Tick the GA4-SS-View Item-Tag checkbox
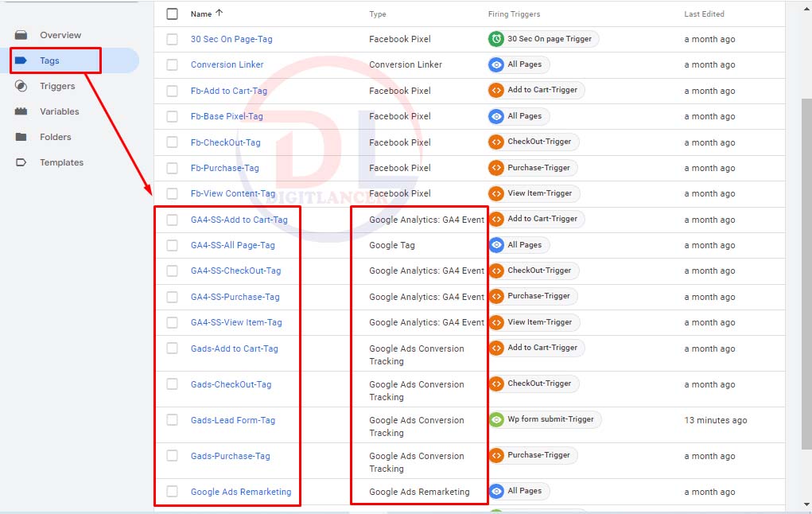The width and height of the screenshot is (812, 514). point(172,322)
